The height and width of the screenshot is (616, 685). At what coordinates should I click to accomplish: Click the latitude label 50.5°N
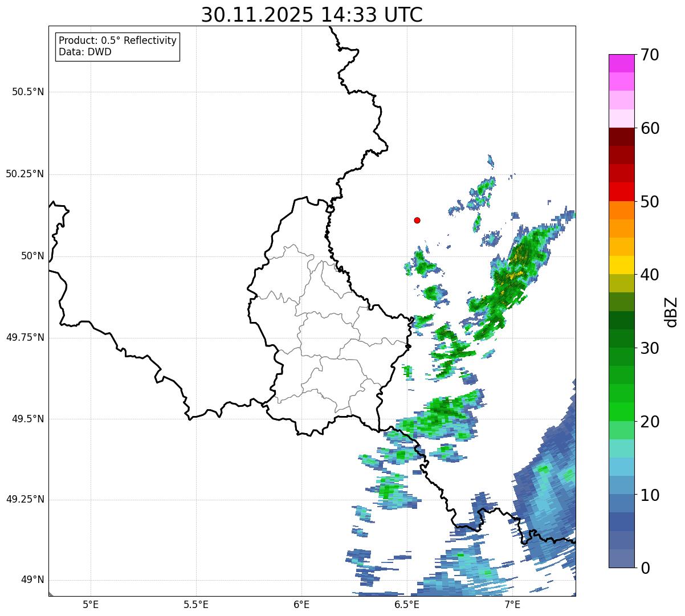(27, 92)
